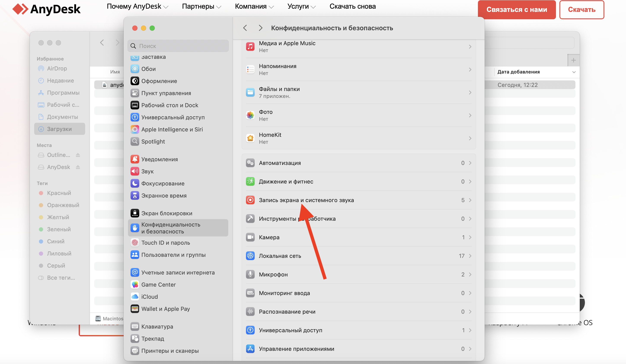Open Клавиатура keyboard settings
Screen dimensions: 626x364
178,327
